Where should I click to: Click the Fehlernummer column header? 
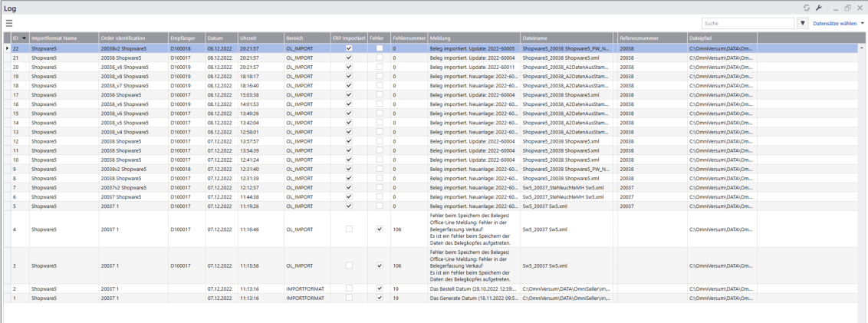coord(408,38)
